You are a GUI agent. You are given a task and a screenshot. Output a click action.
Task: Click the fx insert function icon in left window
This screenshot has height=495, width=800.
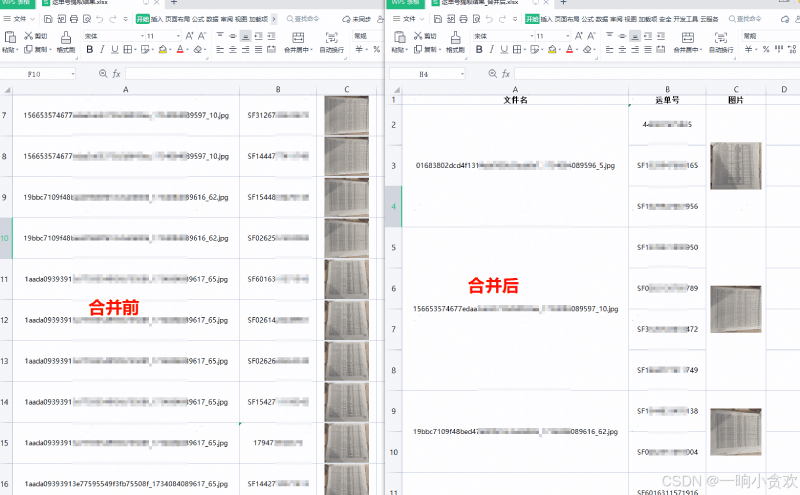click(x=116, y=74)
